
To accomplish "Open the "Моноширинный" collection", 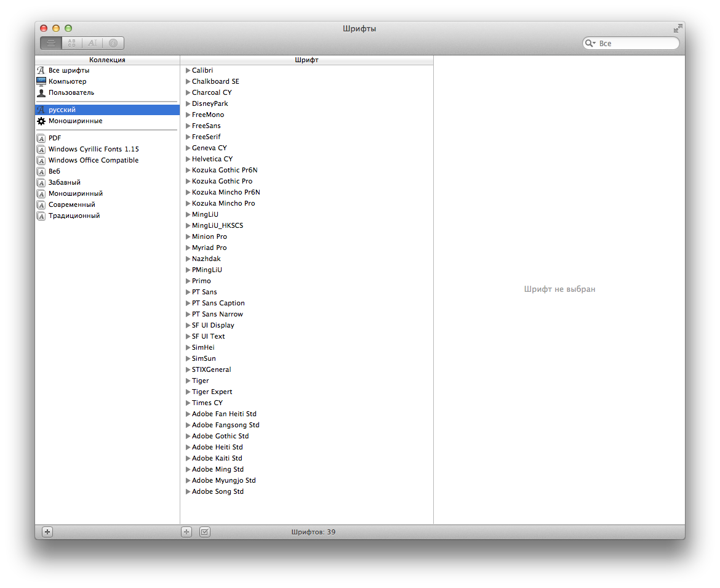I will point(108,193).
